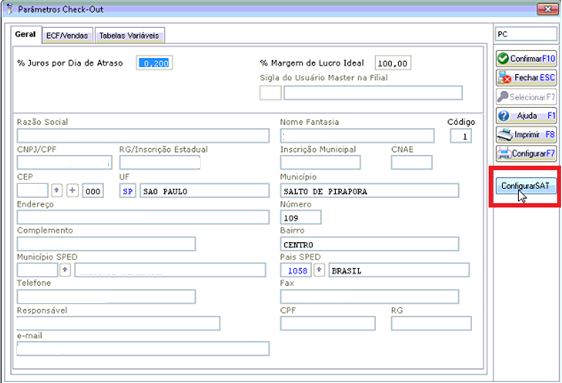Viewport: 562px width, 383px height.
Task: Open Município SPED lookup arrow
Action: point(65,270)
